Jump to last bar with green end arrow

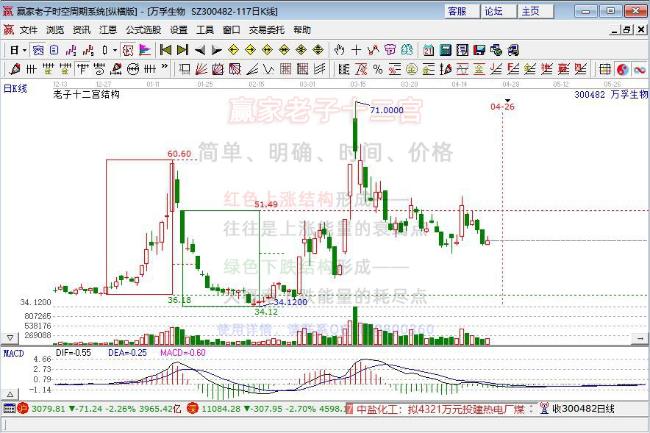[x=182, y=50]
